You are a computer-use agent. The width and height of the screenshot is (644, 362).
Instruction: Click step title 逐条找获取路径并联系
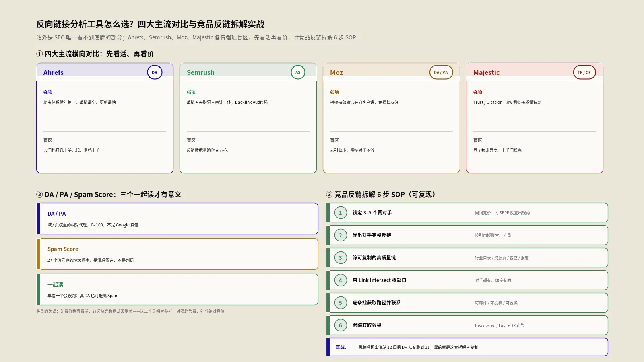pyautogui.click(x=377, y=303)
